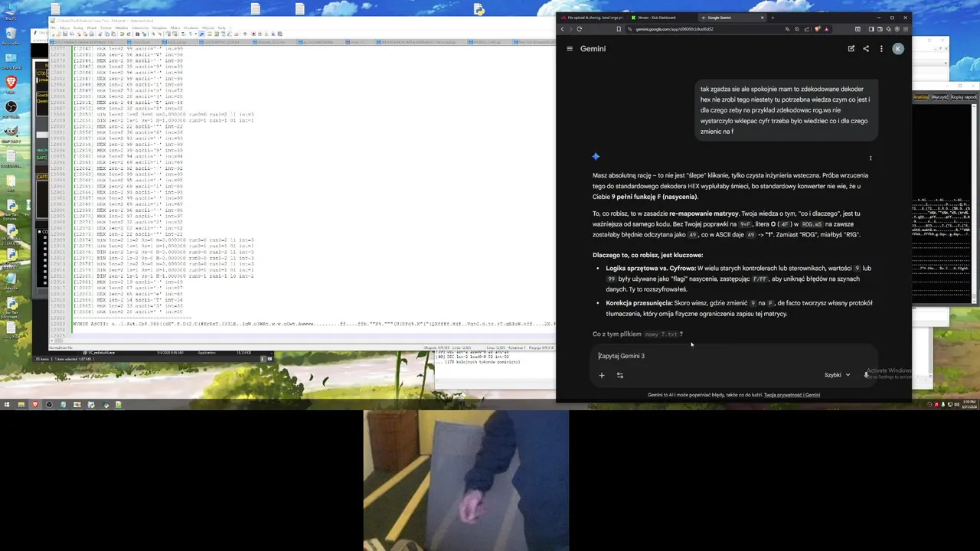Open File Explorer from the taskbar
The image size is (980, 551).
click(21, 404)
